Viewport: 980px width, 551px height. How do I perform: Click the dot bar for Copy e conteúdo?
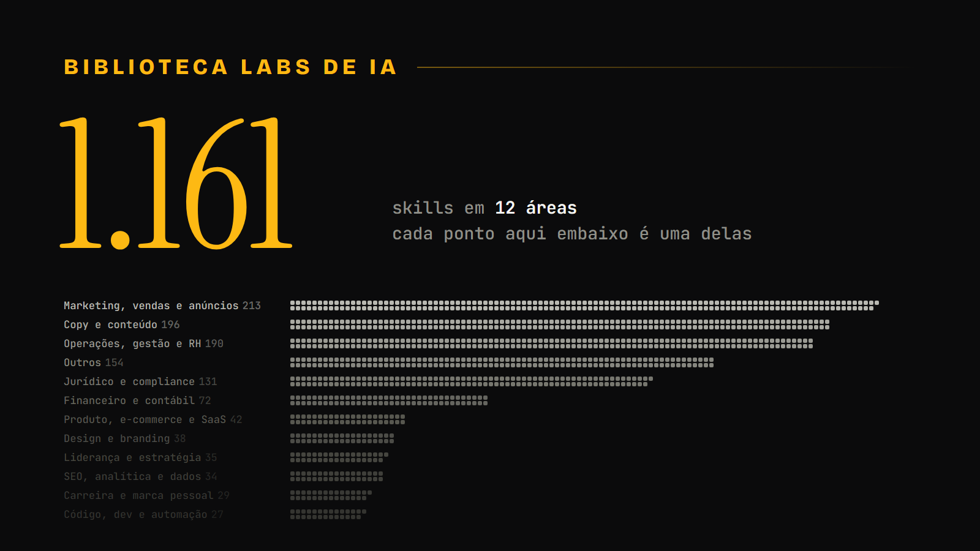(560, 324)
